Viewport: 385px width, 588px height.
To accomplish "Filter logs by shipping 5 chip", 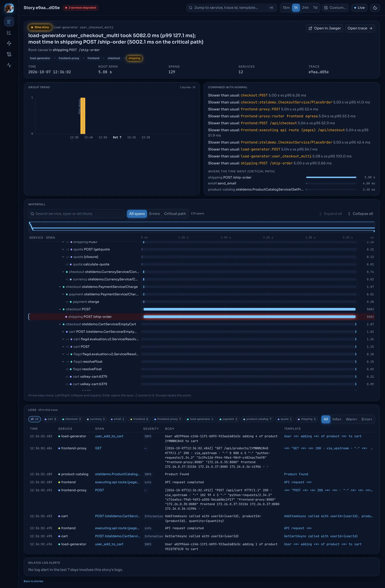I will click(x=306, y=419).
